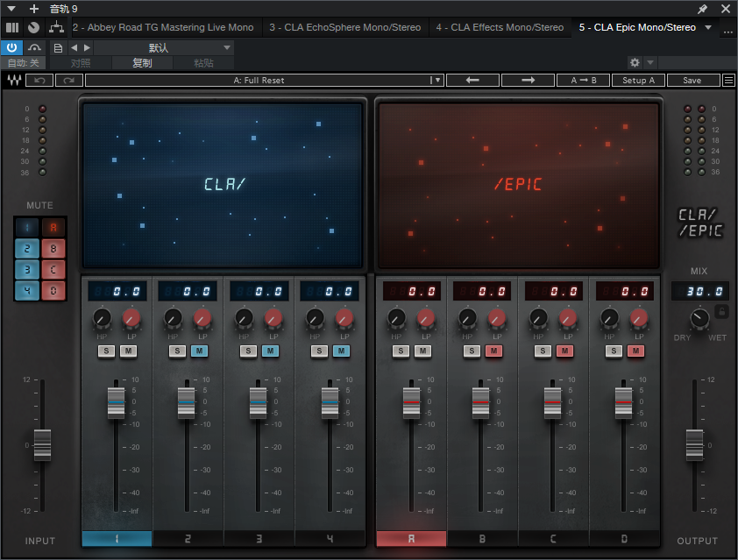Screen dimensions: 738x560
Task: Pin the plugin window
Action: point(702,9)
